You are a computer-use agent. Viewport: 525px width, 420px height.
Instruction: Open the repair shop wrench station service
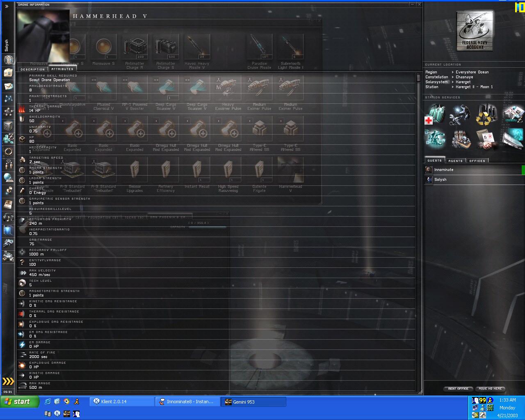coord(460,115)
